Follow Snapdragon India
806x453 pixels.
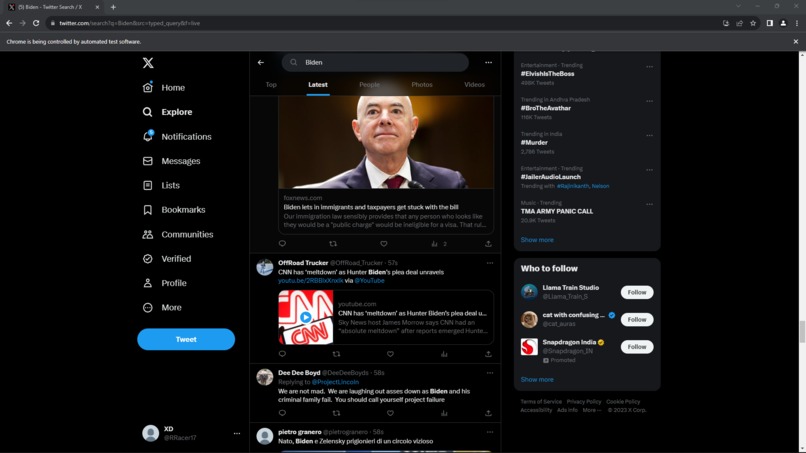tap(637, 347)
